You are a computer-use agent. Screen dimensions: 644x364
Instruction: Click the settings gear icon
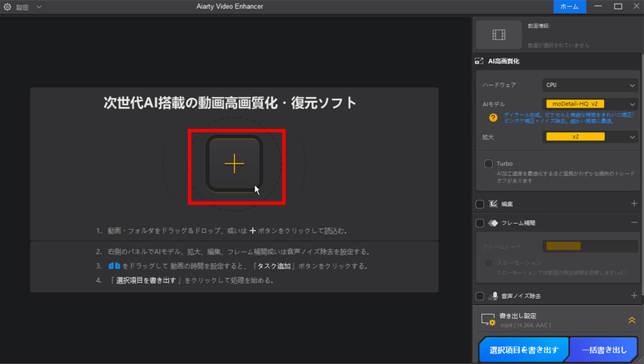pyautogui.click(x=8, y=7)
